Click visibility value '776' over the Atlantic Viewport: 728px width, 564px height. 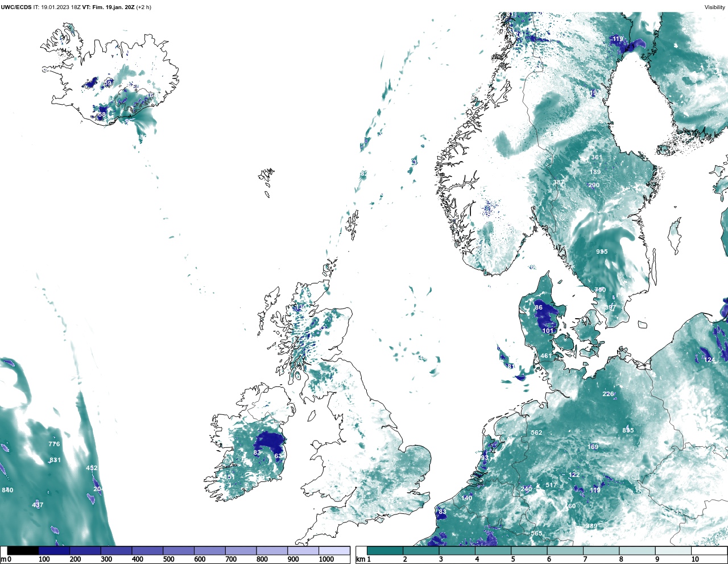click(54, 444)
